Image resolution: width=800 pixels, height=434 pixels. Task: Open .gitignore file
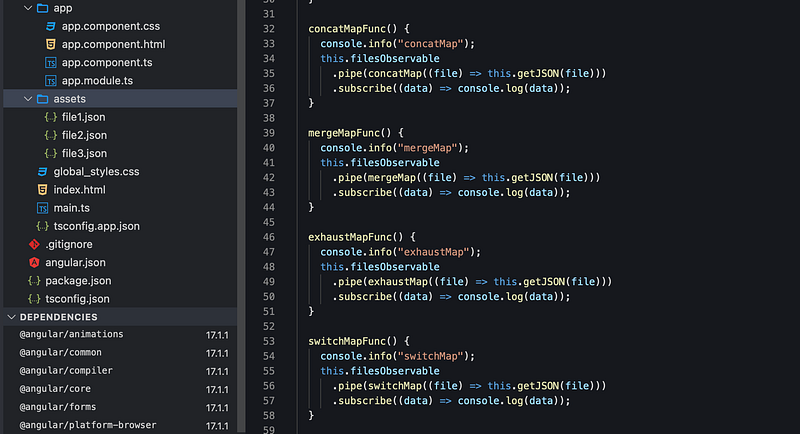69,244
